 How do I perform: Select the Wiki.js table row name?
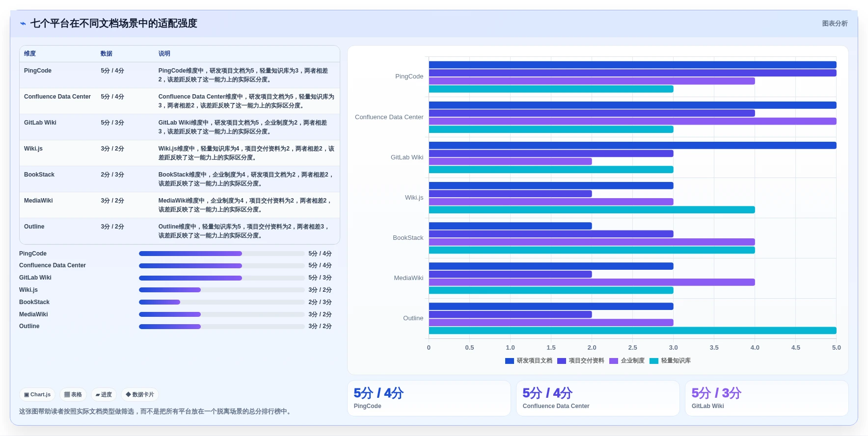coord(33,149)
